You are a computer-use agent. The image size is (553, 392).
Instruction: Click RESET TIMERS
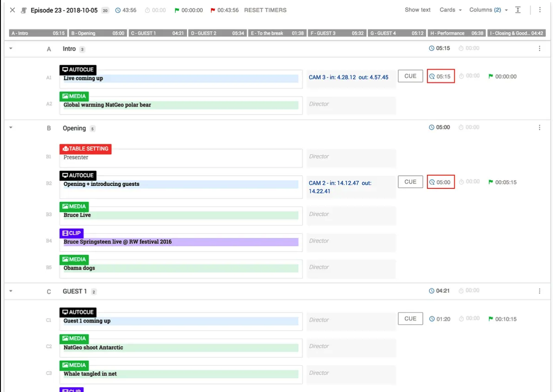tap(265, 10)
